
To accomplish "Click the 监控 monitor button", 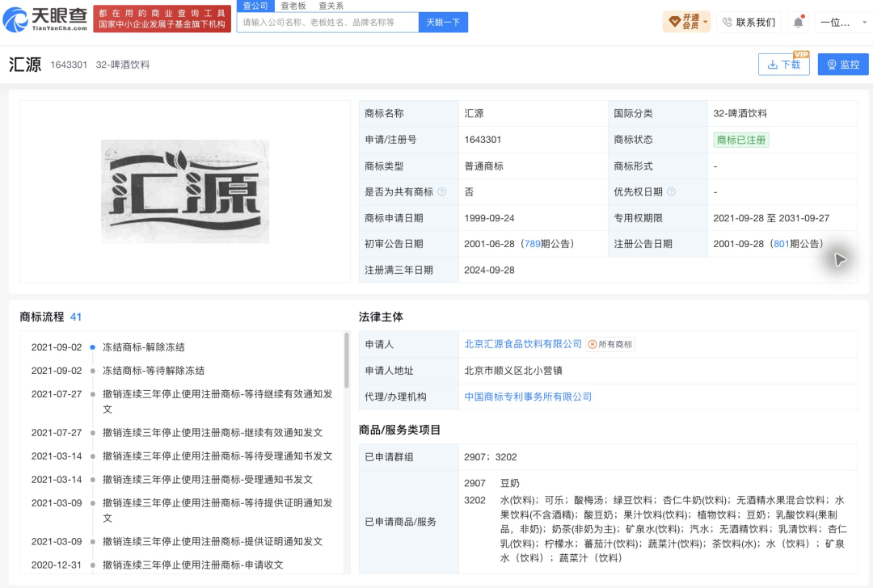I will point(843,65).
